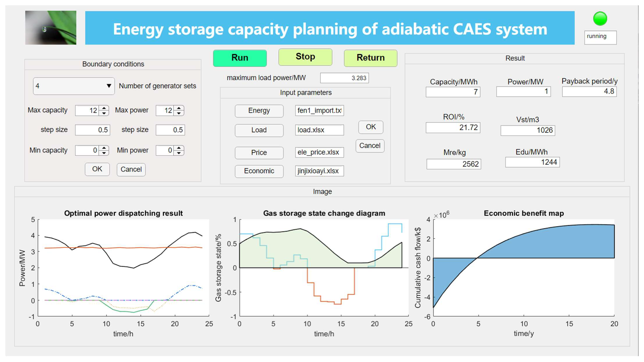
Task: Click the Load file import button
Action: coord(259,130)
